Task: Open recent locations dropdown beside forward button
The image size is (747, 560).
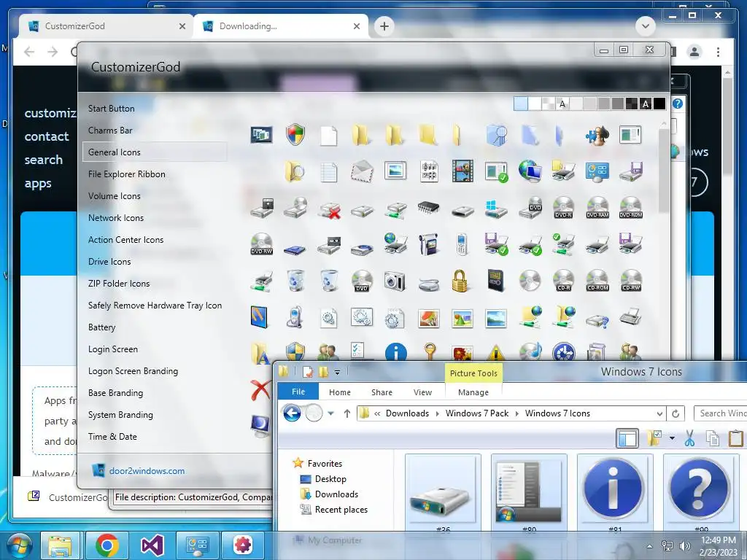Action: coord(330,413)
